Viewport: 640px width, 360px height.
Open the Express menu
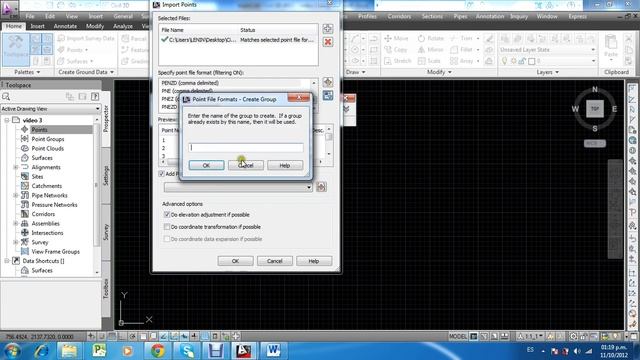tap(577, 16)
